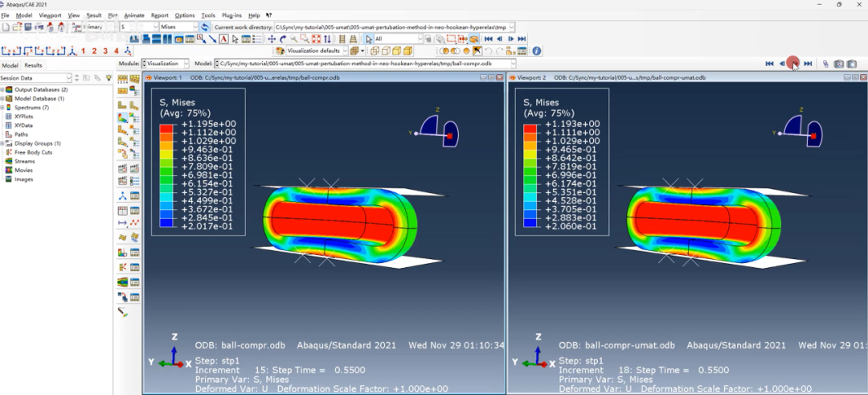The width and height of the screenshot is (868, 395).
Task: Open the Visualization defaults dropdown
Action: (x=346, y=51)
